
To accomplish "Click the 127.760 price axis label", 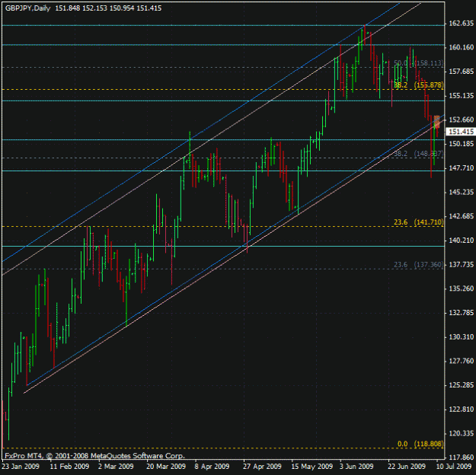I will coord(461,361).
